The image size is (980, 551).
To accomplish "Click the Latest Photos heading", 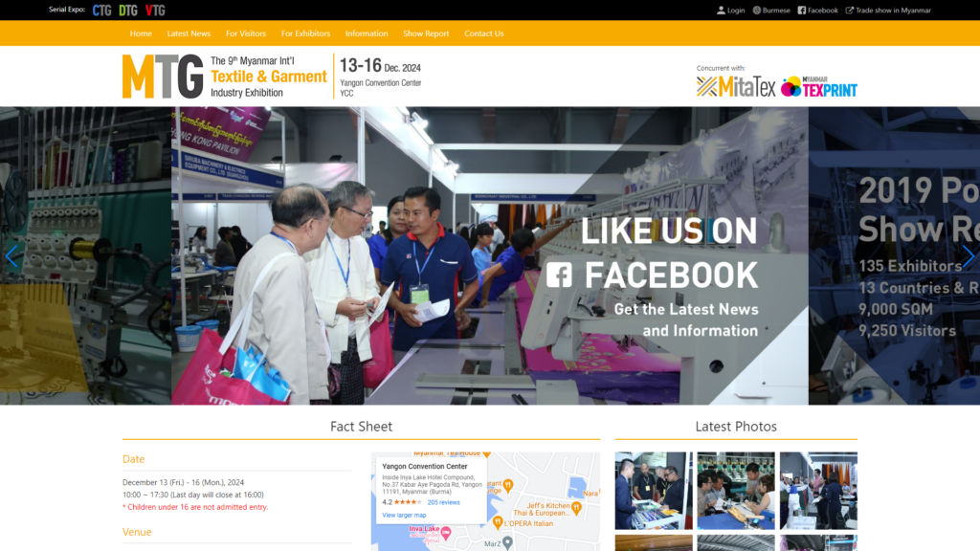I will point(736,426).
